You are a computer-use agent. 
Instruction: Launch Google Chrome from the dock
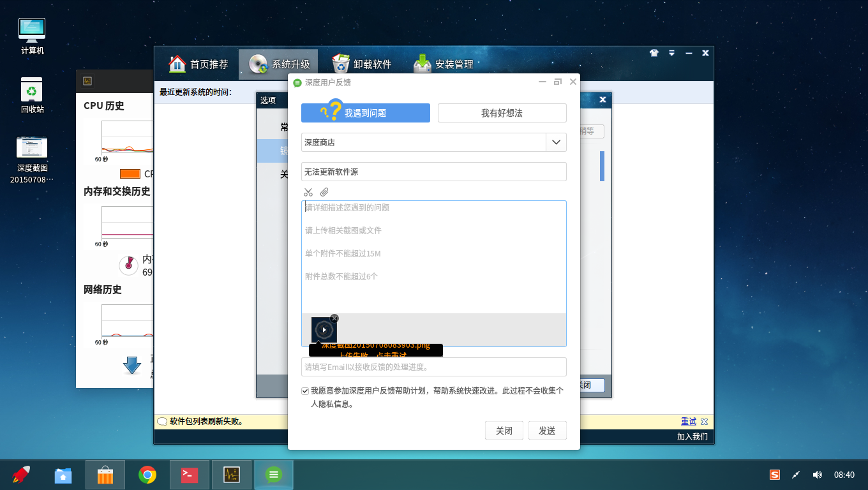tap(147, 475)
